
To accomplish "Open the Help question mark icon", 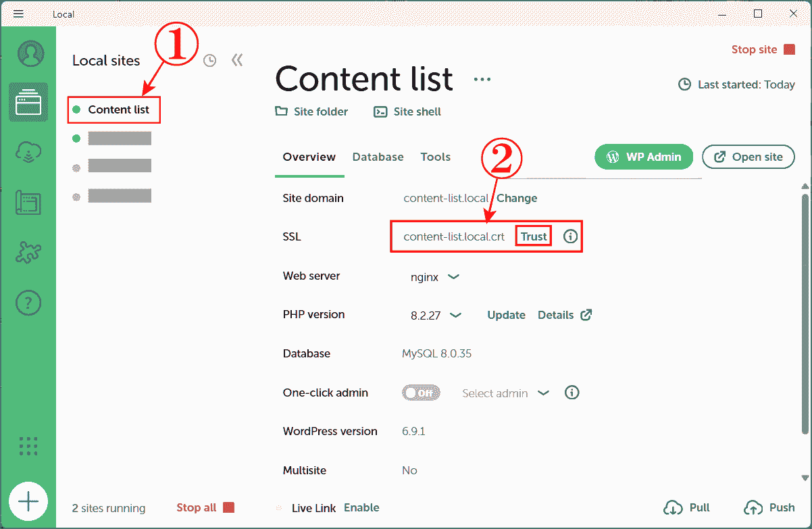I will click(x=28, y=303).
